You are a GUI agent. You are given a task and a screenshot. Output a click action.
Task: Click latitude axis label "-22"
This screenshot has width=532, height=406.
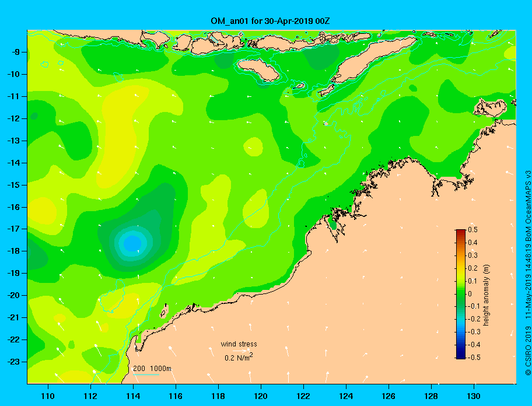(13, 339)
